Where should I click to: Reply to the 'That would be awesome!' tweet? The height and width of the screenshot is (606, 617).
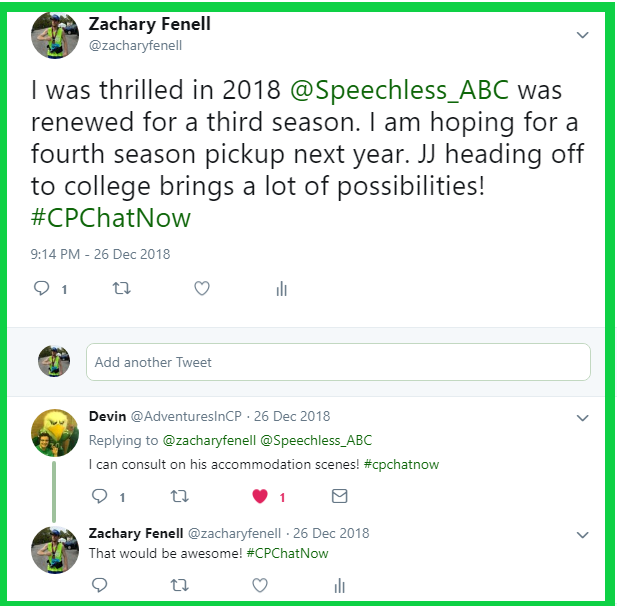coord(99,585)
